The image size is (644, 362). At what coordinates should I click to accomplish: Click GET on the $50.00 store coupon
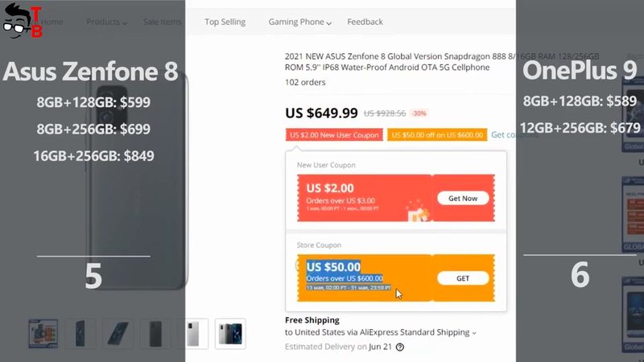point(463,278)
